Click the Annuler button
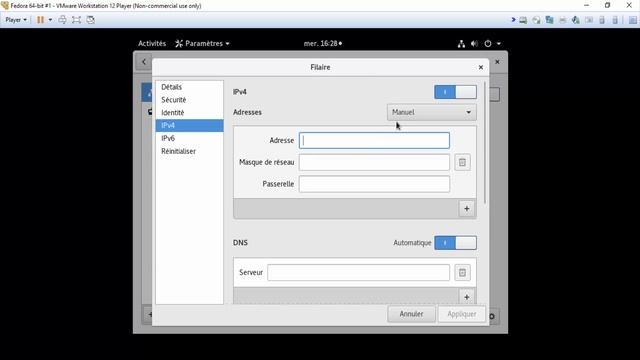This screenshot has height=360, width=640. [411, 314]
